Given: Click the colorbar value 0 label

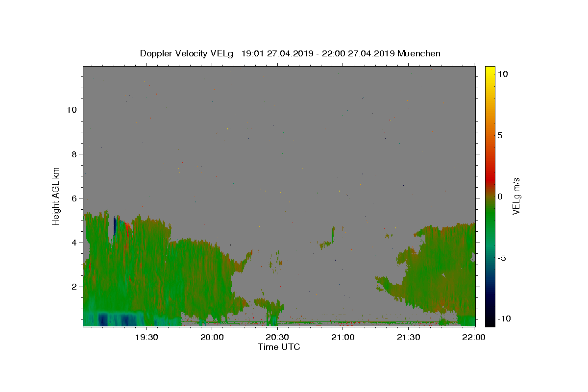Looking at the screenshot, I should pos(500,196).
